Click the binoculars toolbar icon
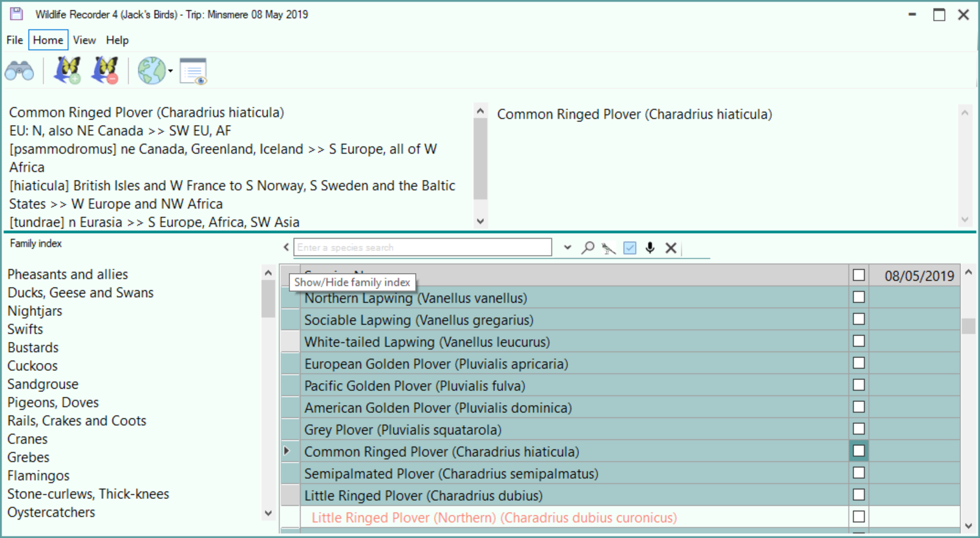Viewport: 980px width, 538px height. tap(20, 71)
